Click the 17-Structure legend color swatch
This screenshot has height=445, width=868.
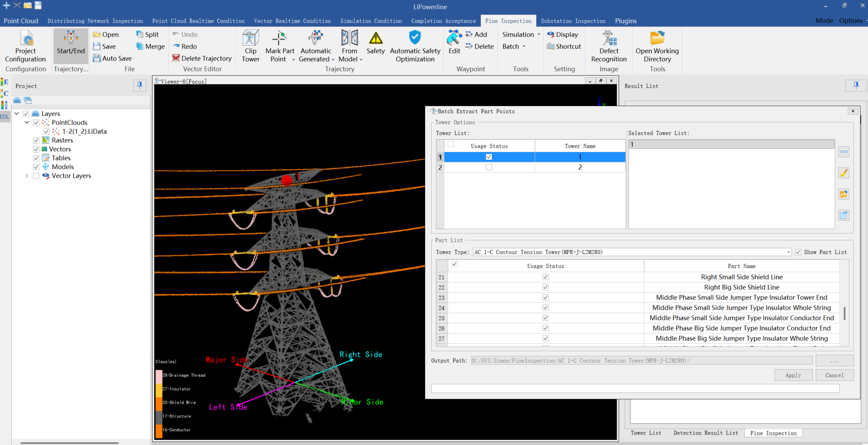click(x=159, y=417)
